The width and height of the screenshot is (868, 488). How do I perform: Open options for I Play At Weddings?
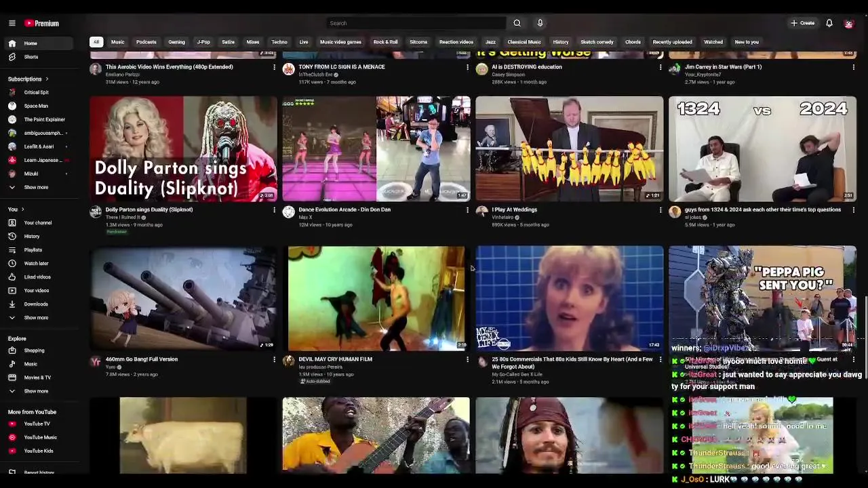coord(660,210)
